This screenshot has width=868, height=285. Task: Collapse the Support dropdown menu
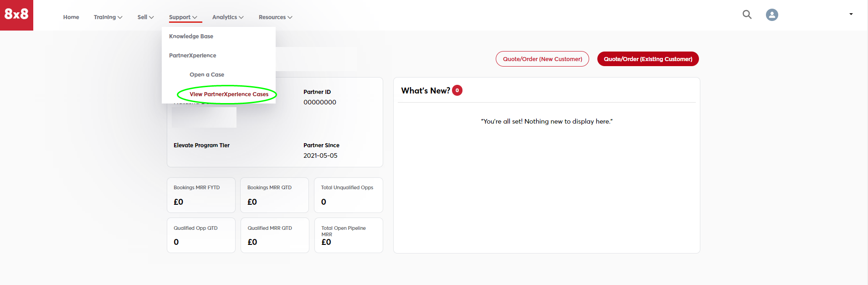183,17
